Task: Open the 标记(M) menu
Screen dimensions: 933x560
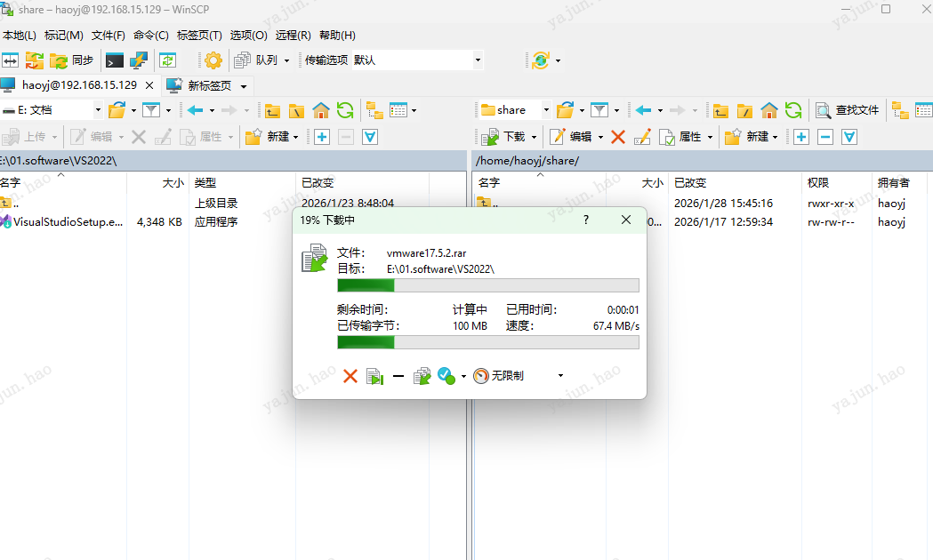Action: 64,35
